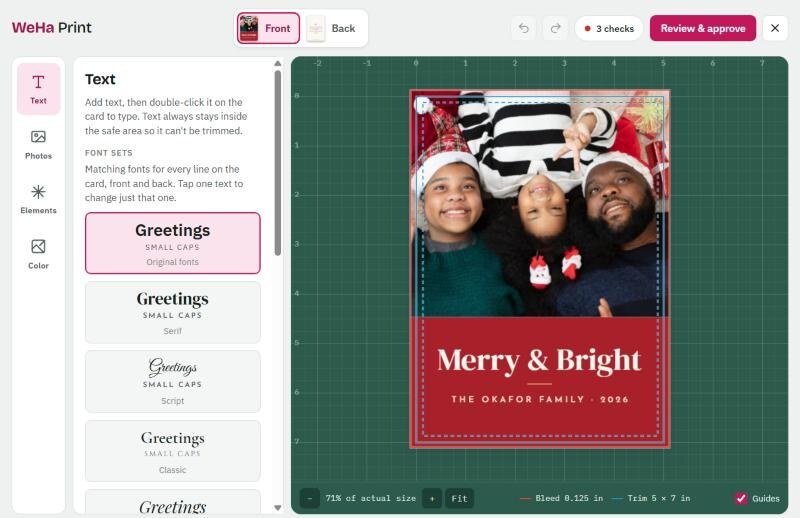Click scroll down arrow in Text panel
The height and width of the screenshot is (518, 800).
[278, 507]
